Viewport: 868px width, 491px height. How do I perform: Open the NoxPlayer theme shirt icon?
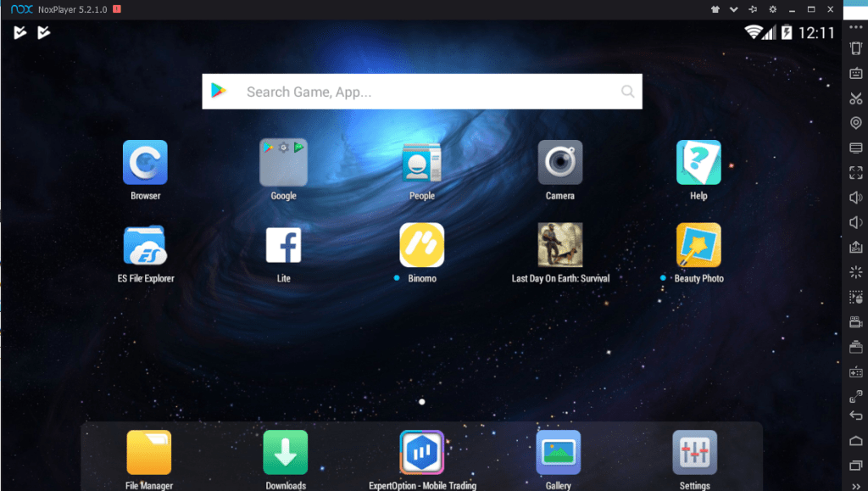click(715, 9)
